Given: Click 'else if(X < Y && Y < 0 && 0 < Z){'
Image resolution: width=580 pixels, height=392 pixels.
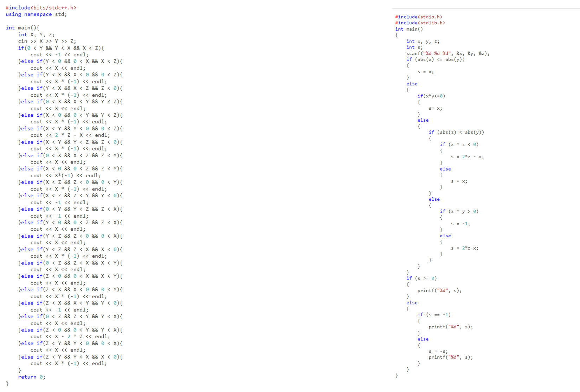Looking at the screenshot, I should 72,128.
